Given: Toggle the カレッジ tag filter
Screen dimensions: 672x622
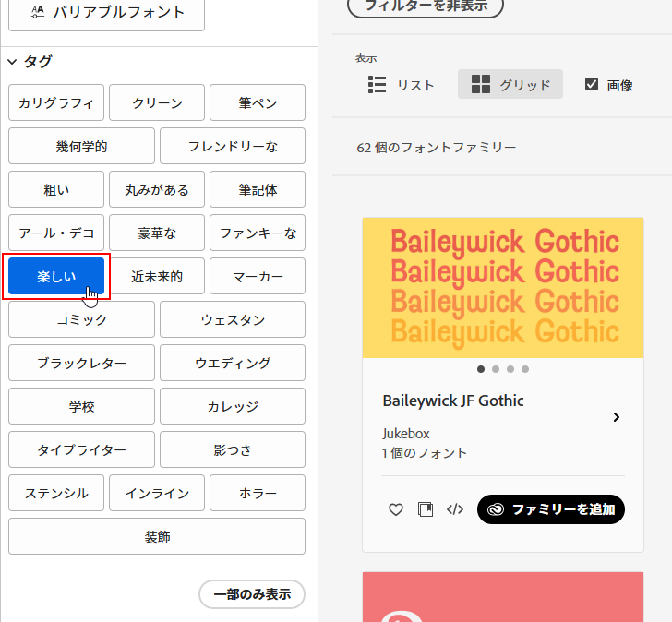Looking at the screenshot, I should coord(233,406).
